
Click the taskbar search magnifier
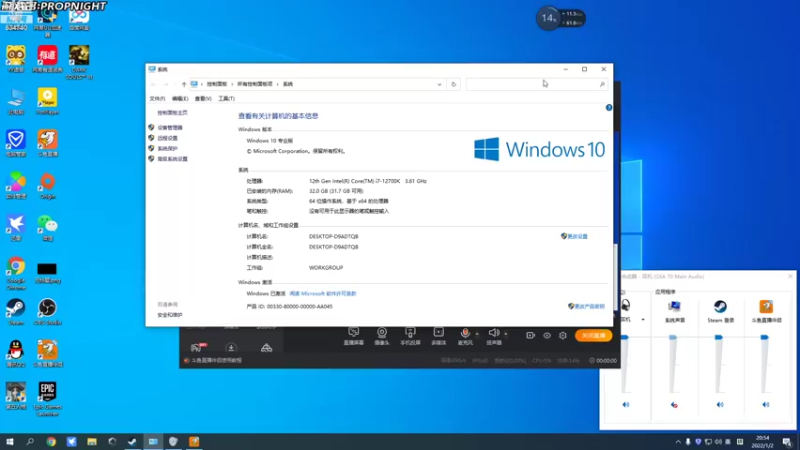pos(30,441)
